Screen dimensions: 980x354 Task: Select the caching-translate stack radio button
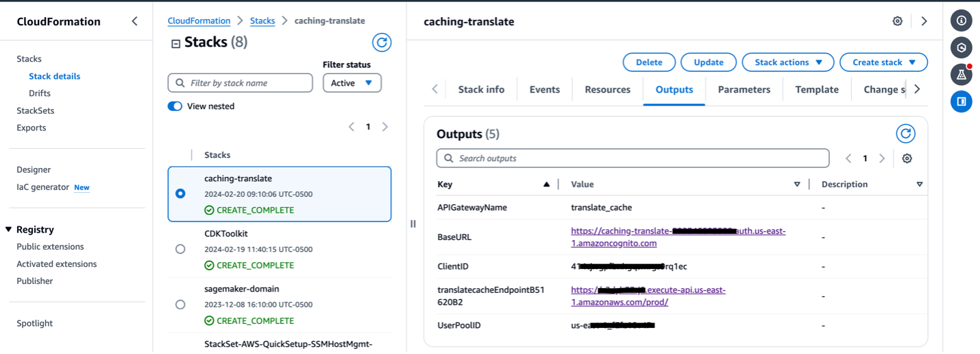(180, 193)
